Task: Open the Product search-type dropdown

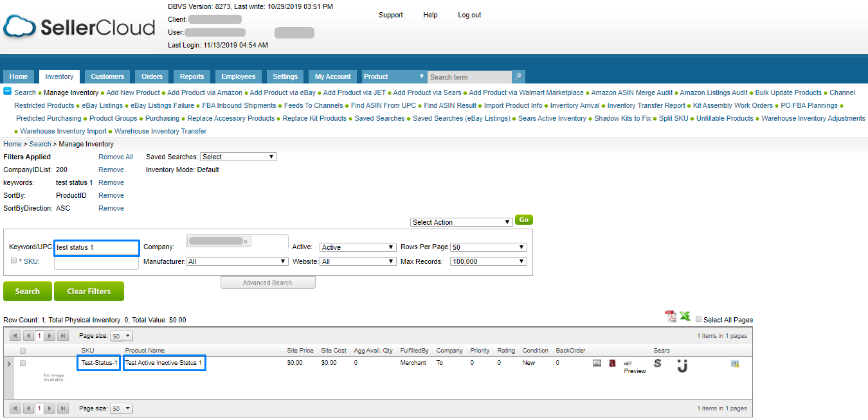Action: tap(394, 76)
